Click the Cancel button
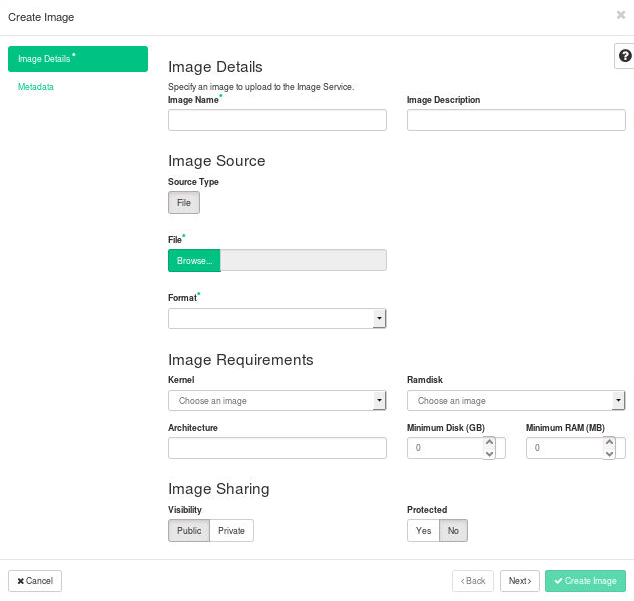This screenshot has width=634, height=601. [35, 581]
